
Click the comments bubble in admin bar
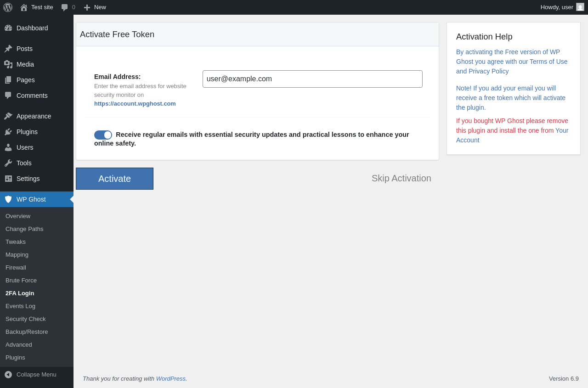(x=65, y=7)
